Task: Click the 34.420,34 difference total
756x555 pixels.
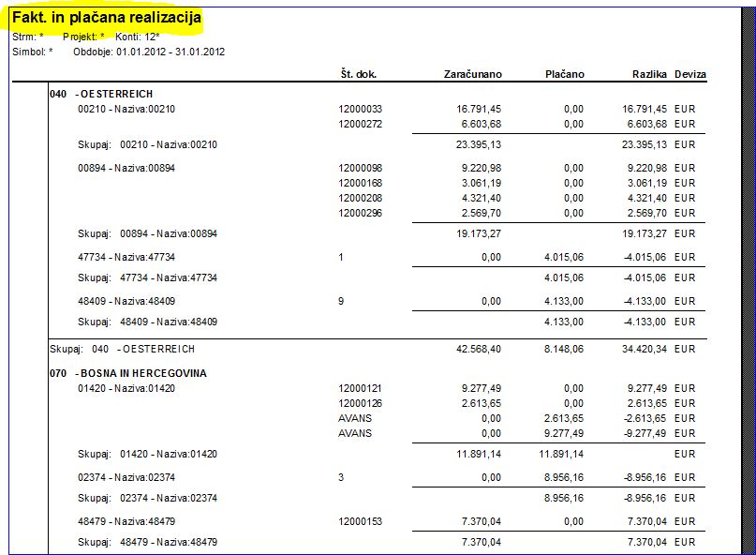Action: tap(645, 349)
